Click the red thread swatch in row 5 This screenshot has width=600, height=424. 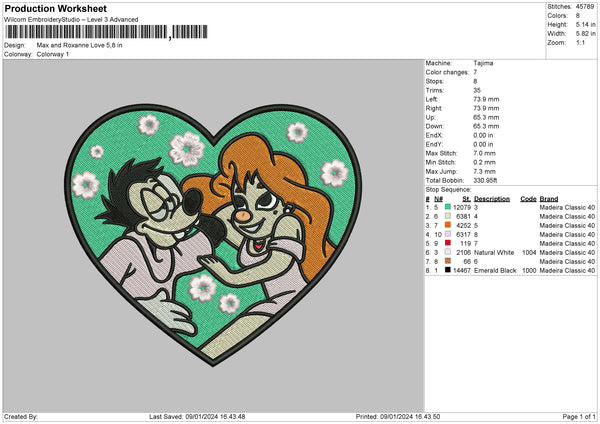pyautogui.click(x=448, y=243)
